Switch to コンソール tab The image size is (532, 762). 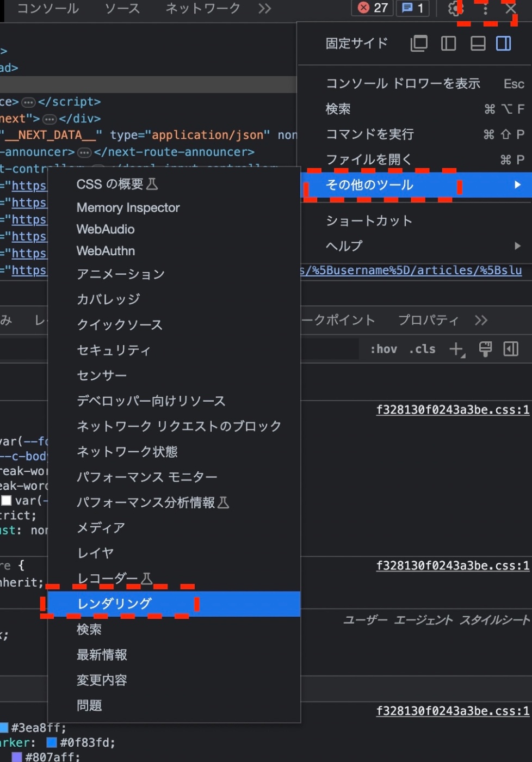48,8
